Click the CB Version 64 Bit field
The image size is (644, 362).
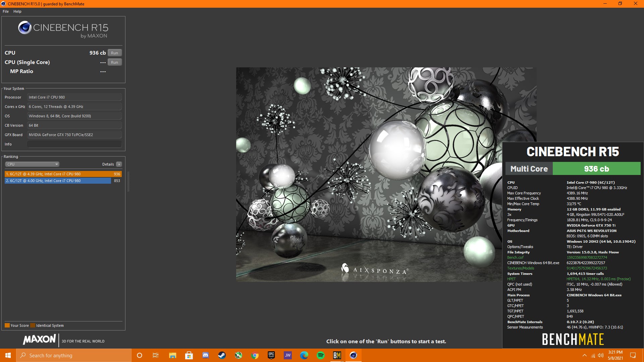coord(74,125)
